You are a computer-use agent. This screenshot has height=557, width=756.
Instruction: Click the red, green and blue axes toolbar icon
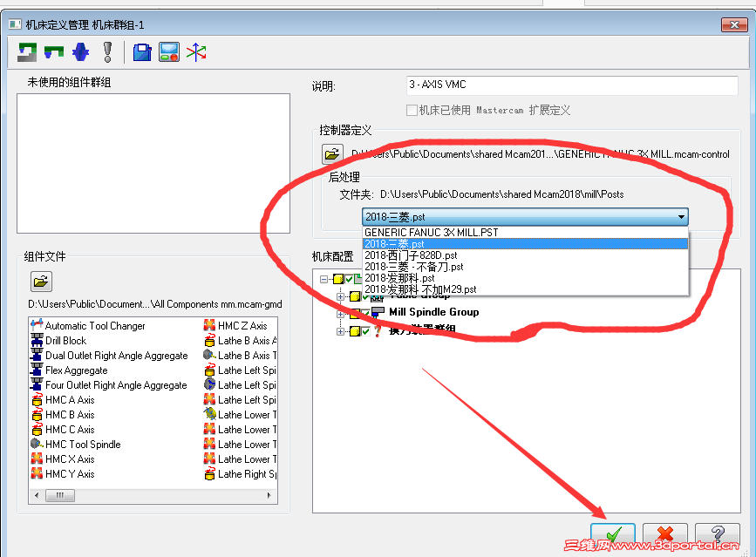point(196,52)
